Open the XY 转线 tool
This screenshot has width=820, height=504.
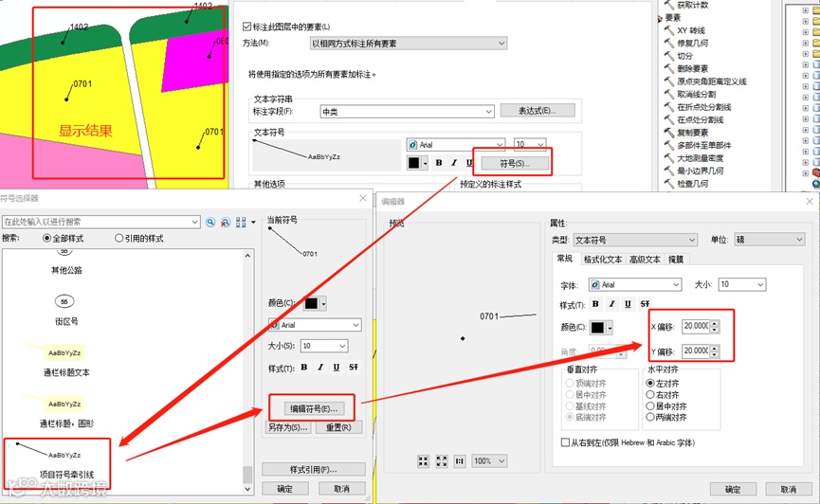tap(690, 30)
